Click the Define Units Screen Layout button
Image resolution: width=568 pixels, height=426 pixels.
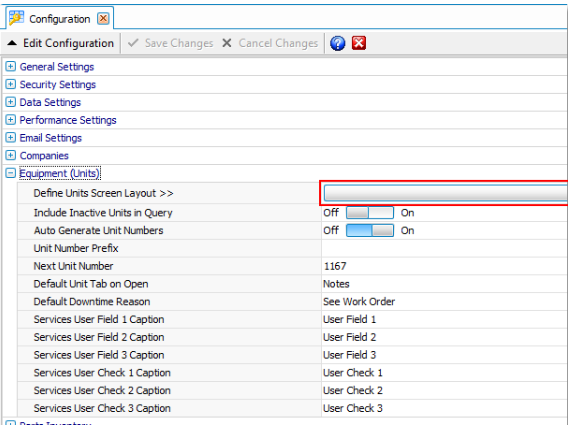pyautogui.click(x=446, y=193)
